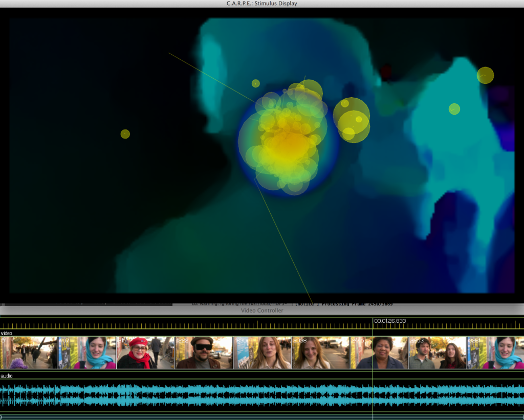524x420 pixels.
Task: Click the 'Video Controller' title bar
Action: [x=262, y=311]
